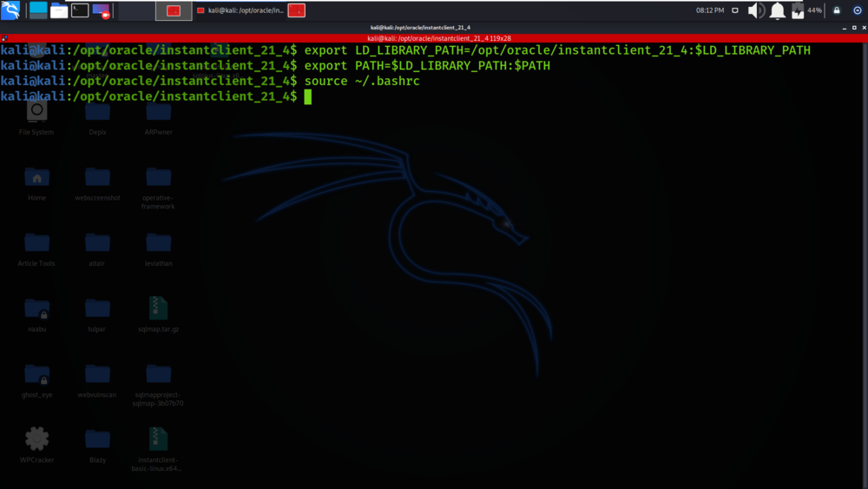The width and height of the screenshot is (868, 489).
Task: Open the webvulnscan desktop folder
Action: 97,381
